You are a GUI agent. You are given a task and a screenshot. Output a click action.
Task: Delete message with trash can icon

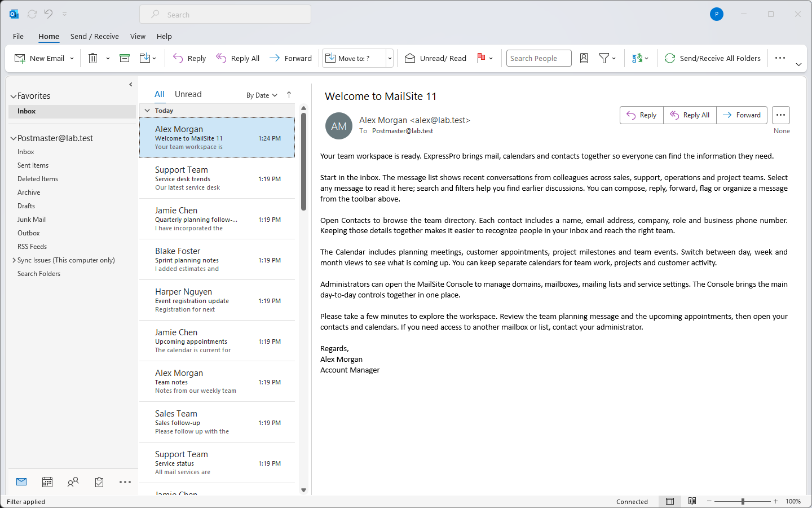pos(93,58)
